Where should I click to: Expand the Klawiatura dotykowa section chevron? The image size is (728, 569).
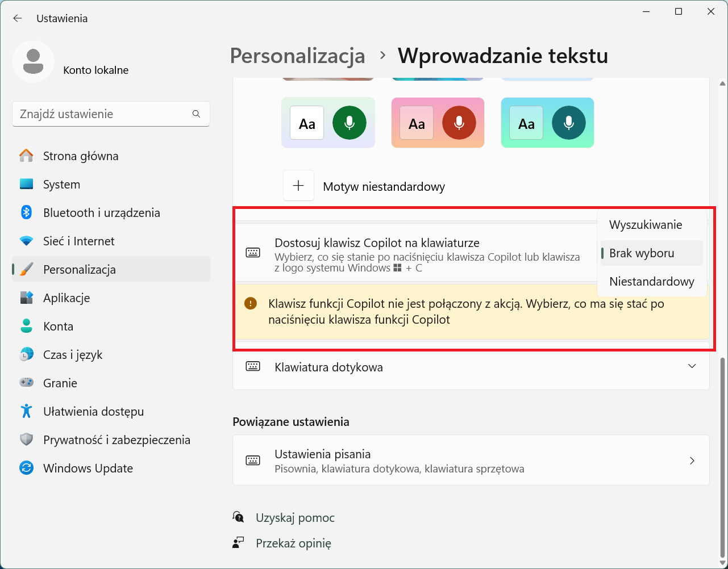click(692, 366)
